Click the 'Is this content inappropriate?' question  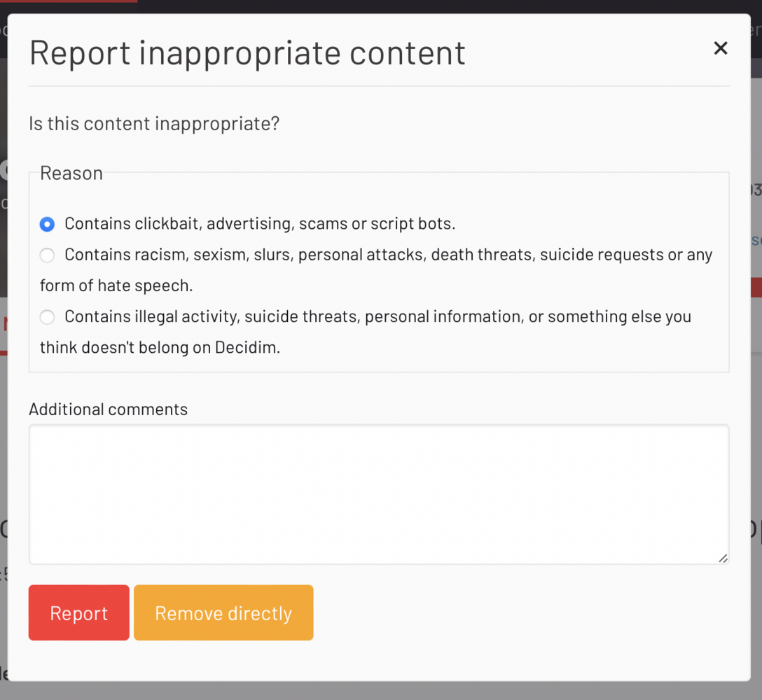(x=154, y=124)
